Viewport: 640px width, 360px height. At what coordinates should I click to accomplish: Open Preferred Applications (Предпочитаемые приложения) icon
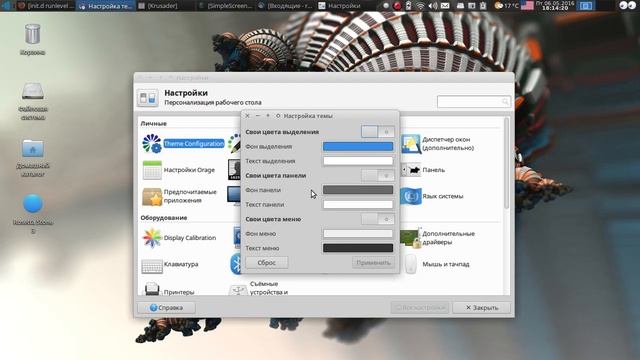pos(152,196)
